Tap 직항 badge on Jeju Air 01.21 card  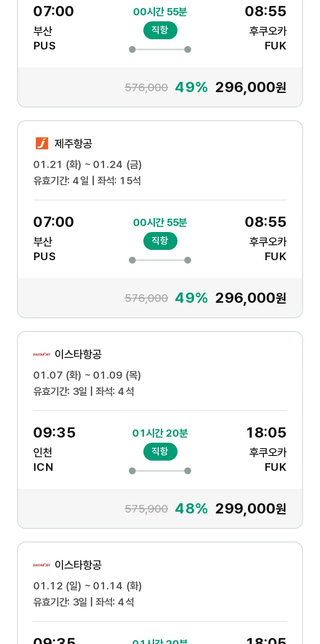160,241
